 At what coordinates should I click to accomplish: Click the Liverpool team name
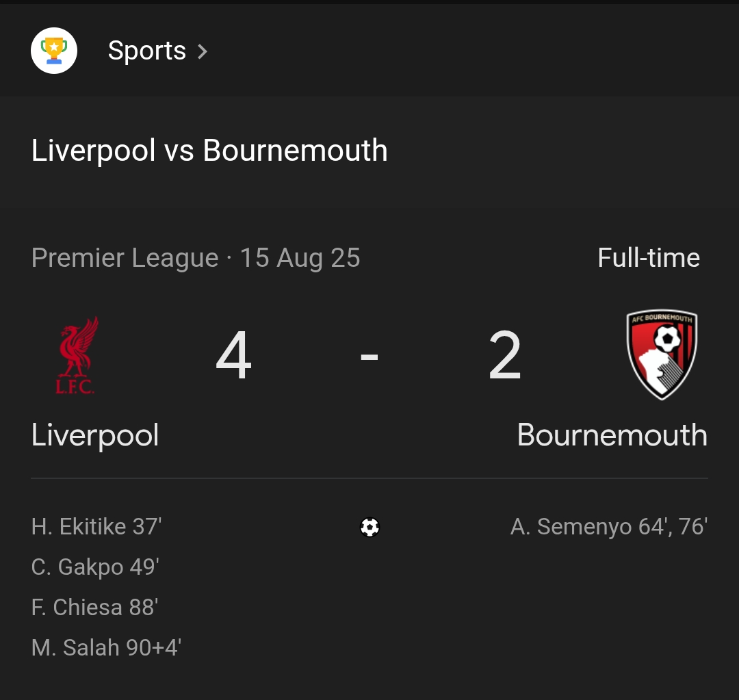(94, 435)
